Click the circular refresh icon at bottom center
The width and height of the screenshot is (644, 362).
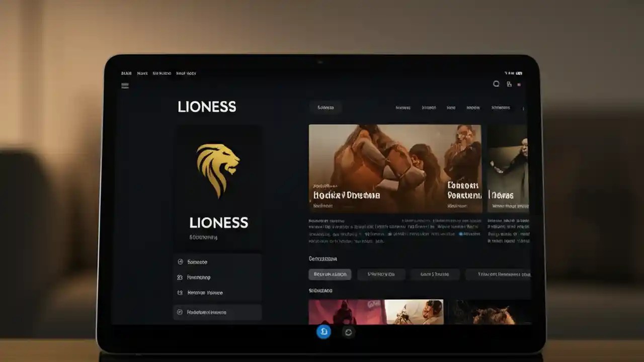pyautogui.click(x=349, y=332)
